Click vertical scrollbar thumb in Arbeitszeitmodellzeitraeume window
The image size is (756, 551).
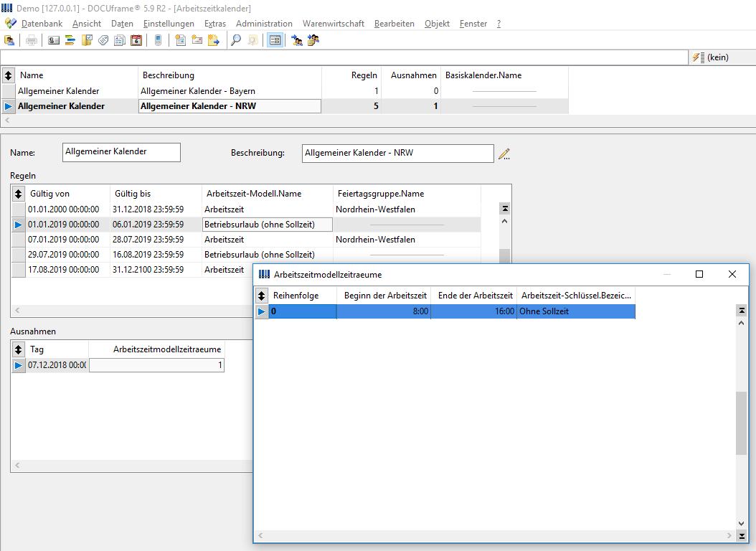pos(741,423)
